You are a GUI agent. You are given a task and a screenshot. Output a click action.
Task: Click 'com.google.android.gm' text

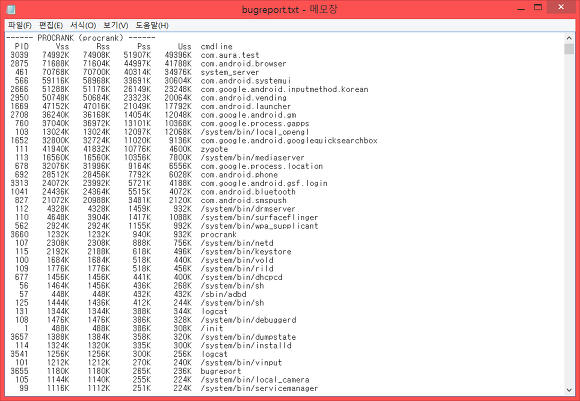click(248, 115)
